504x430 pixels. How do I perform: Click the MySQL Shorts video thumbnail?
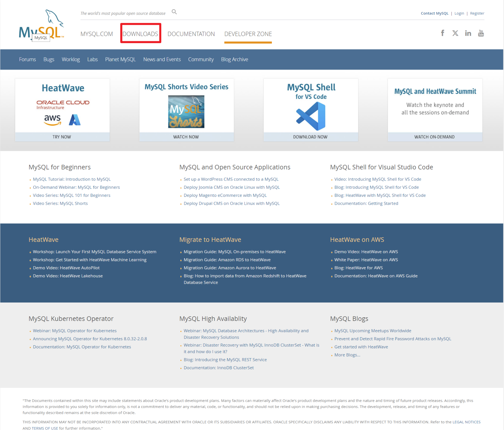tap(186, 112)
